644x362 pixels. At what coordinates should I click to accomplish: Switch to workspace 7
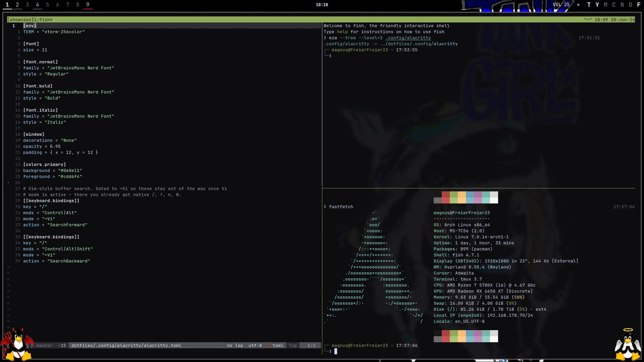point(68,5)
